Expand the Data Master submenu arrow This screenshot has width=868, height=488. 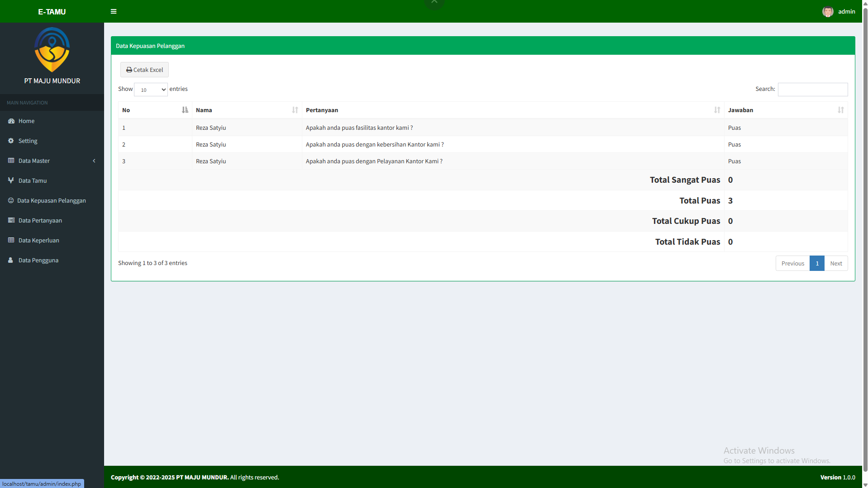click(x=94, y=161)
